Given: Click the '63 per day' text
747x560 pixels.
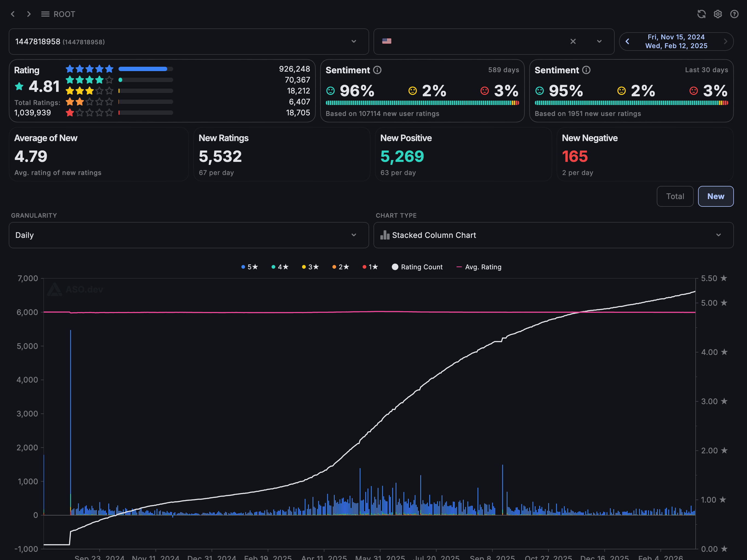Looking at the screenshot, I should pyautogui.click(x=398, y=173).
